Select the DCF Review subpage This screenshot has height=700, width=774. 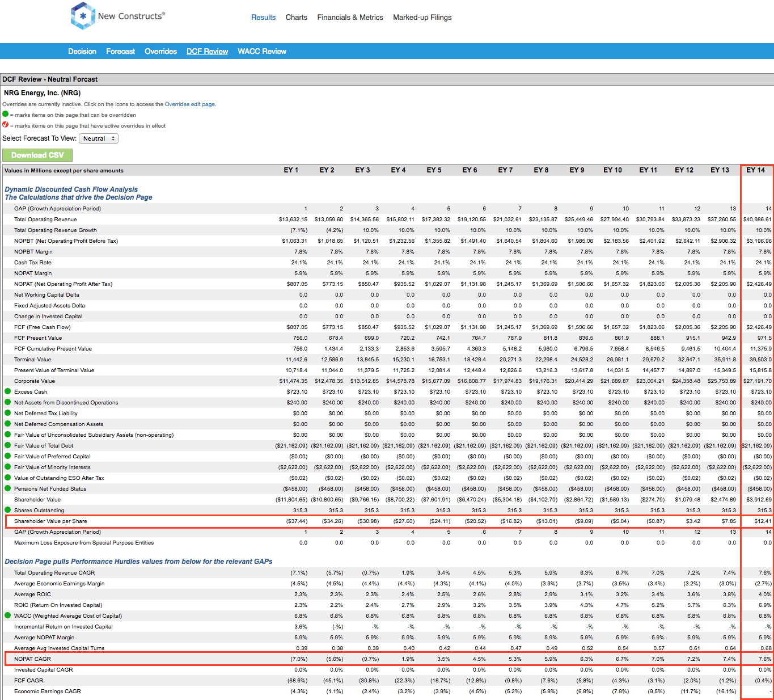208,51
